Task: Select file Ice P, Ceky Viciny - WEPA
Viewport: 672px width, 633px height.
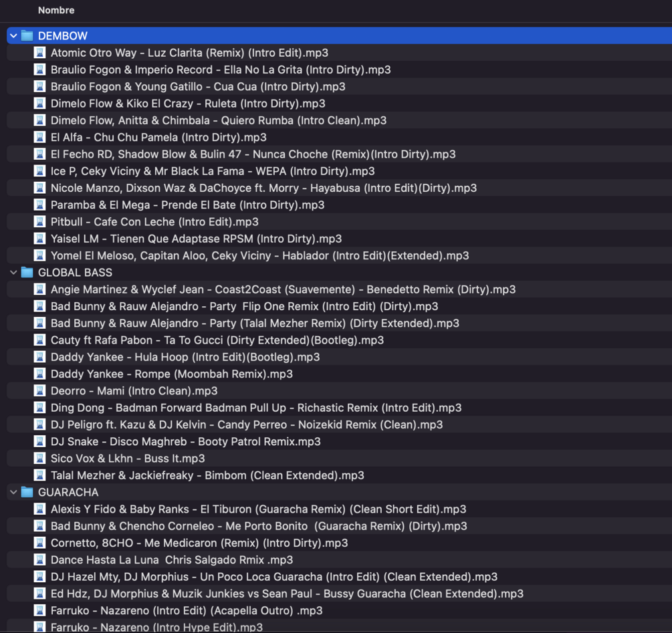Action: 213,171
